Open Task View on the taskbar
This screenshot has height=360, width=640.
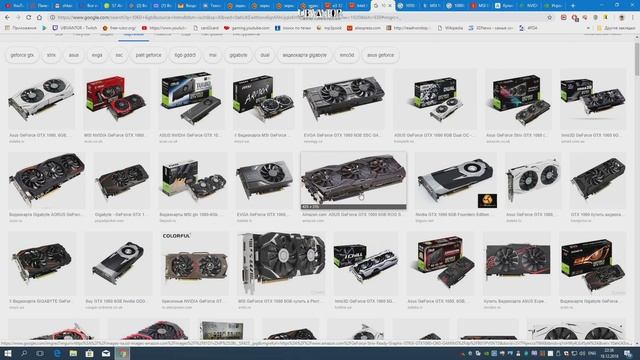pyautogui.click(x=40, y=353)
